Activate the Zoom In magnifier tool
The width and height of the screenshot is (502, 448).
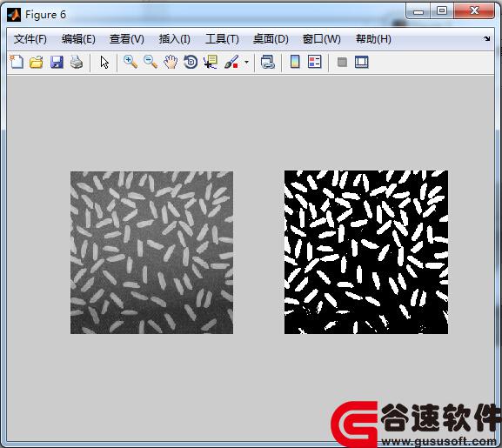point(131,62)
